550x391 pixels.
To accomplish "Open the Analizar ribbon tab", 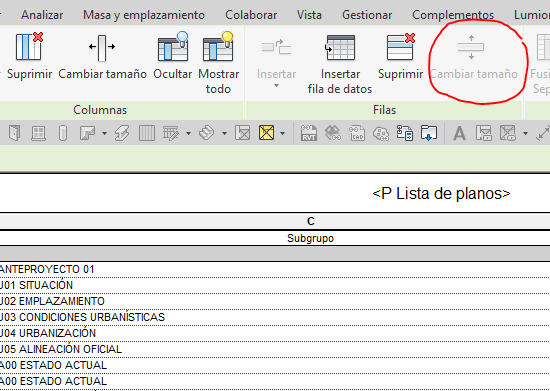I will tap(42, 15).
